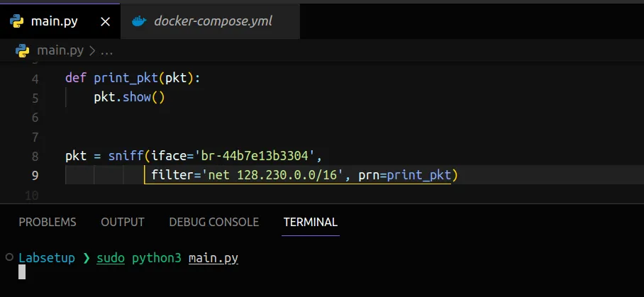This screenshot has width=644, height=297.
Task: Click main.py in the breadcrumb path
Action: coord(60,51)
